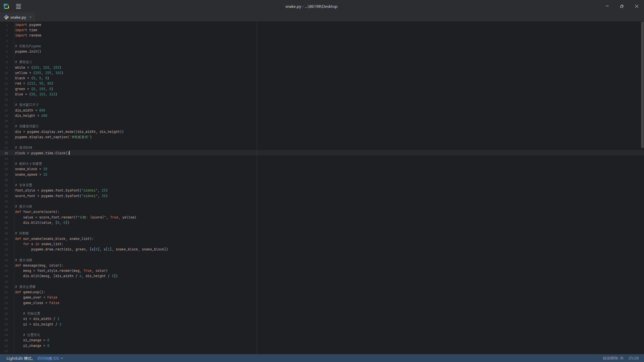644x362 pixels.
Task: Place cursor on 'import pygame' line
Action: click(x=28, y=25)
